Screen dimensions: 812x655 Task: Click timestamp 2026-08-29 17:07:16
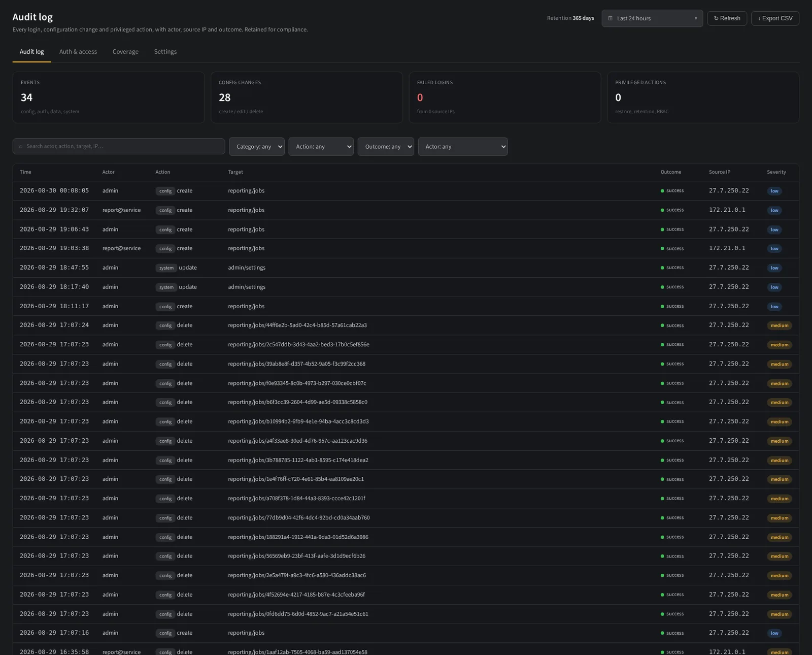tap(54, 633)
